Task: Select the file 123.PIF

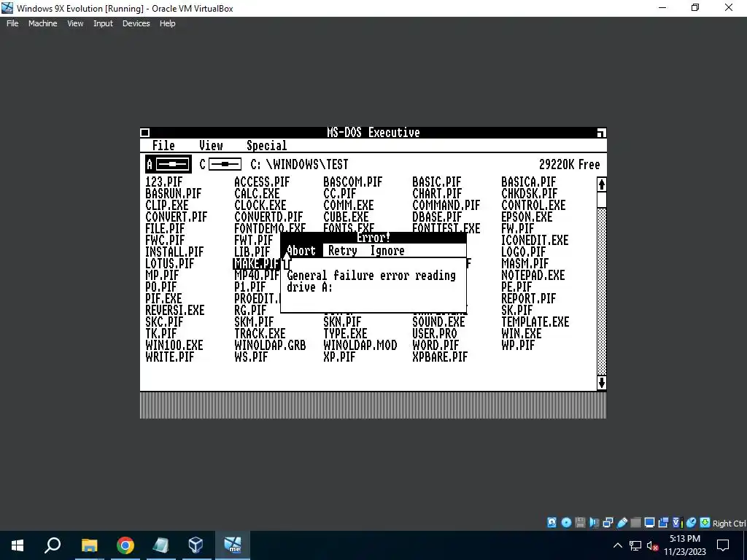Action: 164,182
